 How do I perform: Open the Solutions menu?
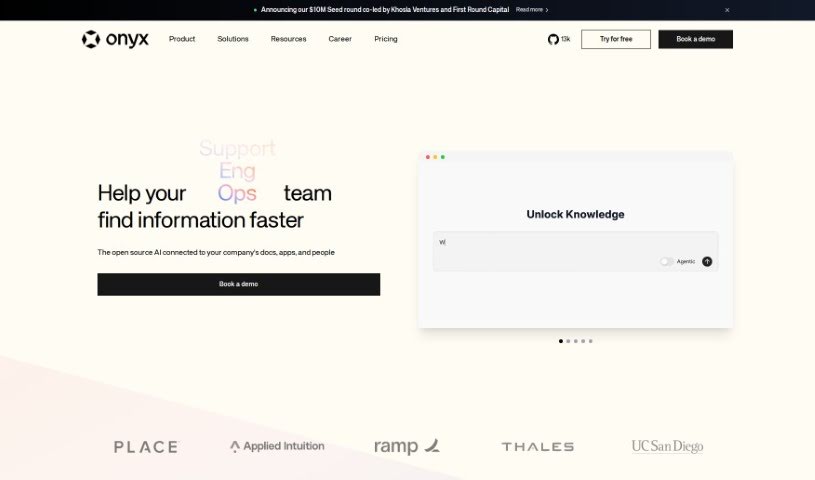(x=233, y=39)
